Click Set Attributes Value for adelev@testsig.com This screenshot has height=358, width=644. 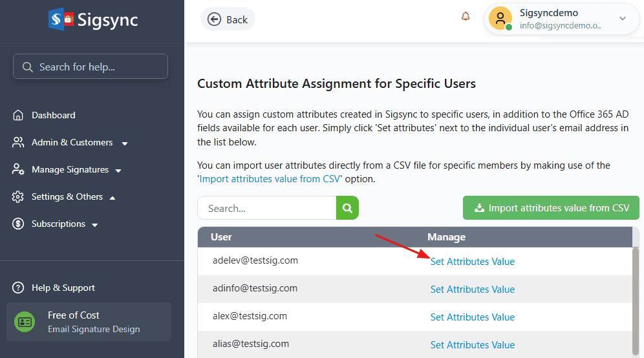pyautogui.click(x=472, y=262)
